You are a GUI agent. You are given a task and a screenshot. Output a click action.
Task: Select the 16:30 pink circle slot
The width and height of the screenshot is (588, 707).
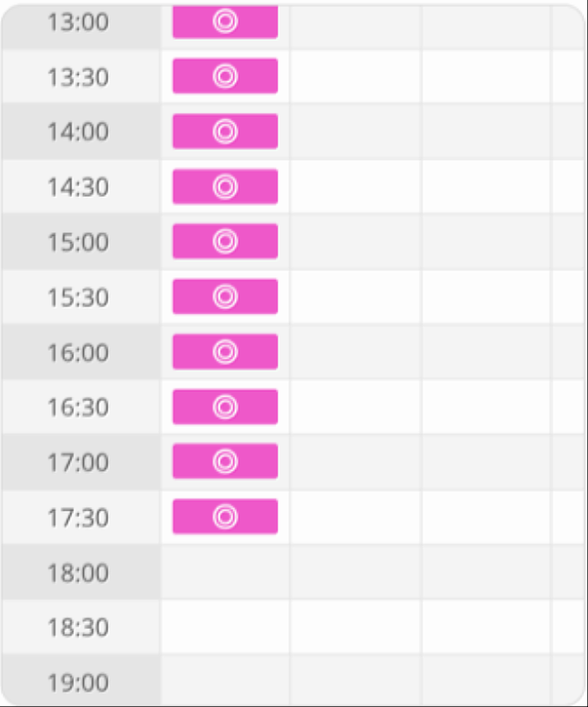coord(225,407)
